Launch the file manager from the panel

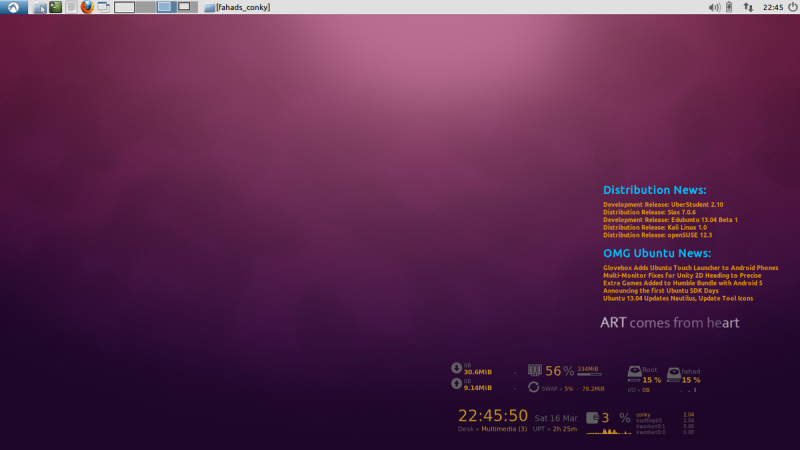pyautogui.click(x=39, y=7)
